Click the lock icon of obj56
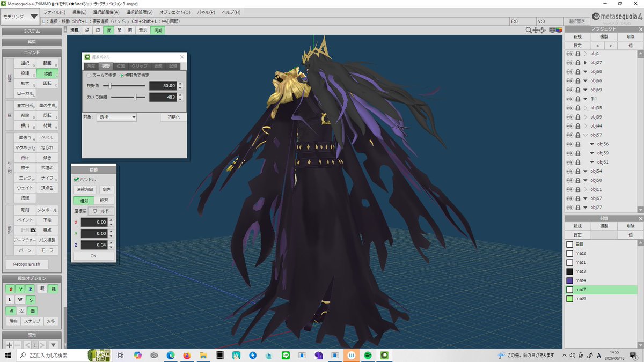The height and width of the screenshot is (362, 644). click(578, 144)
